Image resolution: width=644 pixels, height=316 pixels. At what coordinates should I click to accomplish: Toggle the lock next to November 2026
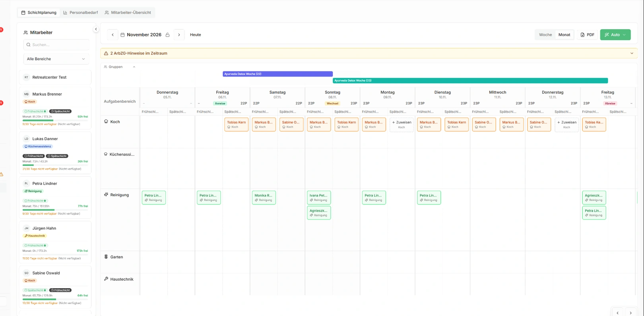point(168,35)
